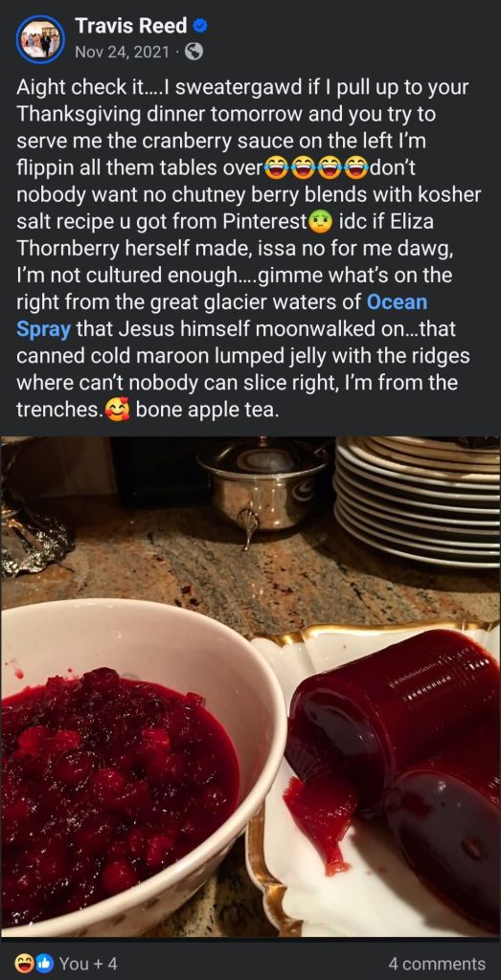The height and width of the screenshot is (980, 501).
Task: Open the cranberry sauce photo attachment
Action: (x=250, y=687)
